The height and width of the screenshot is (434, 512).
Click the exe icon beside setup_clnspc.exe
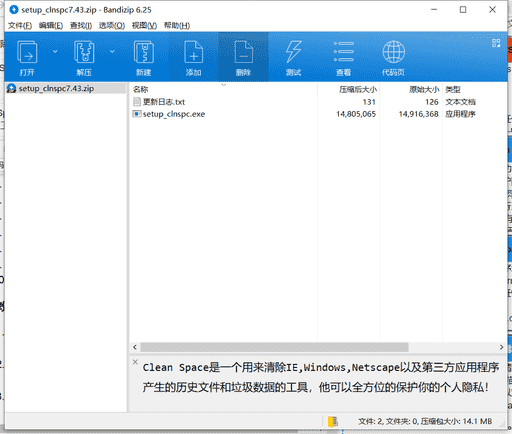[136, 114]
